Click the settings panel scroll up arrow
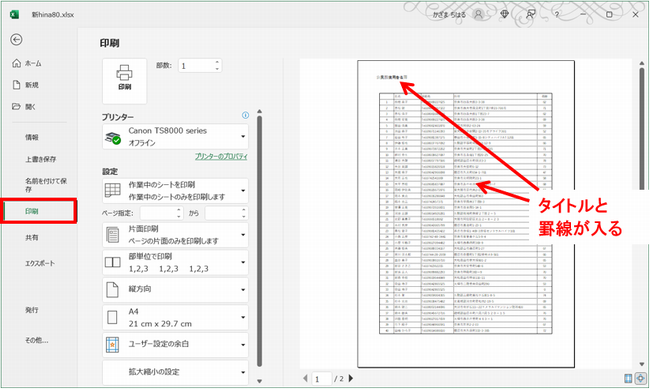Image resolution: width=650 pixels, height=389 pixels. coord(260,112)
